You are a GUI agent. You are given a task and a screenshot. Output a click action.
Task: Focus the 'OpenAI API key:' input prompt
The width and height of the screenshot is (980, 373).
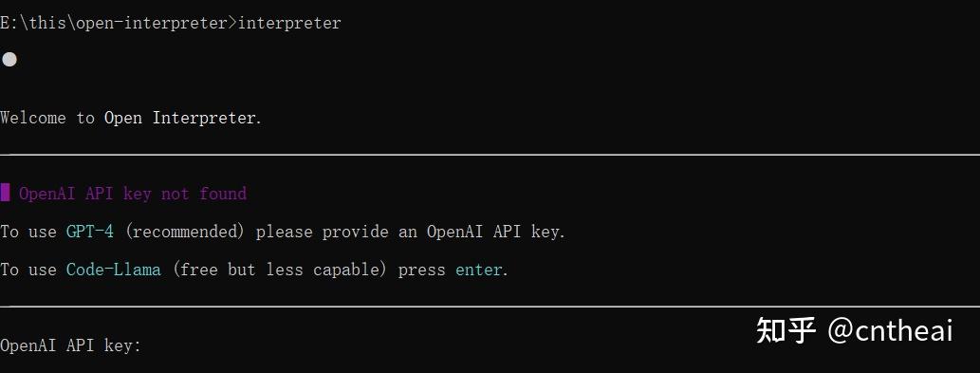tap(71, 345)
